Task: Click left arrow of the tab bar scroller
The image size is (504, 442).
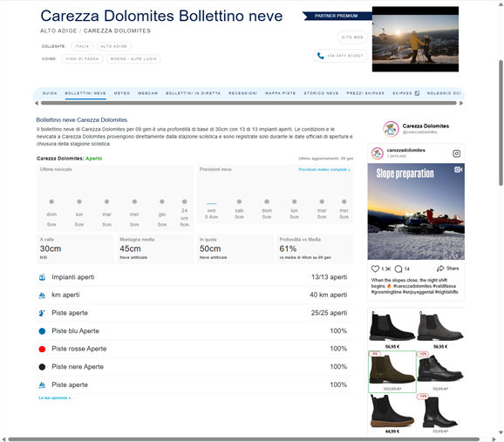Action: click(x=37, y=103)
